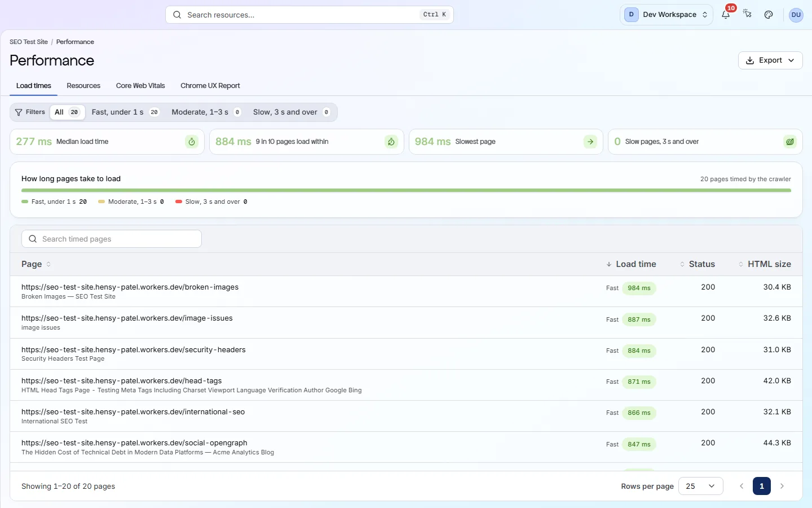
Task: Sort the table by HTML size
Action: click(765, 264)
